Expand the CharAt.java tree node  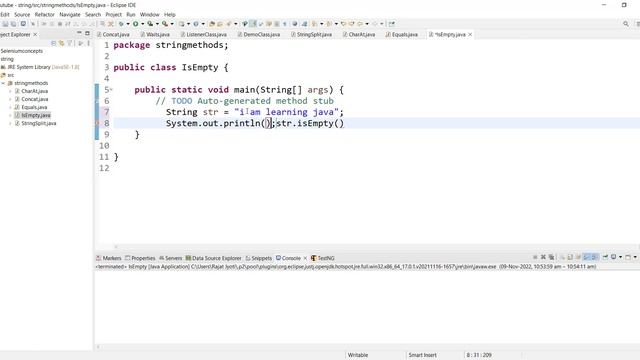coord(10,91)
